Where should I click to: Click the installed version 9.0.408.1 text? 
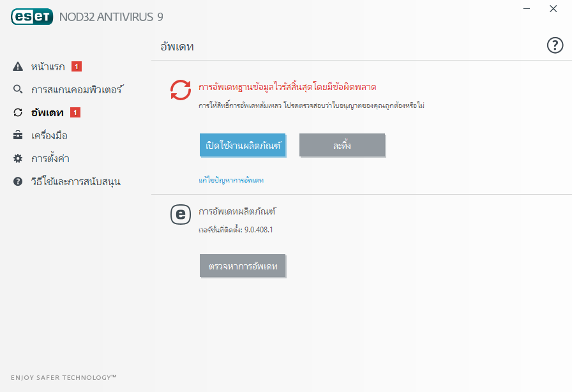point(236,230)
